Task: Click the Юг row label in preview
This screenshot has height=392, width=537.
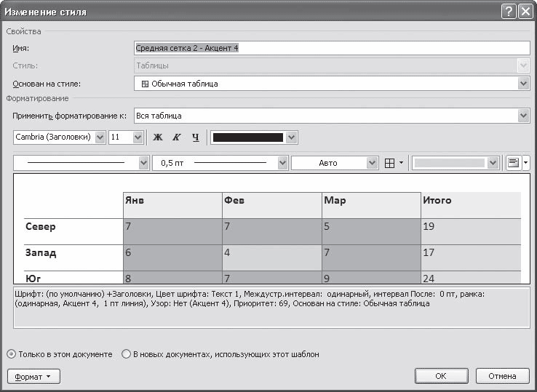Action: pos(33,279)
